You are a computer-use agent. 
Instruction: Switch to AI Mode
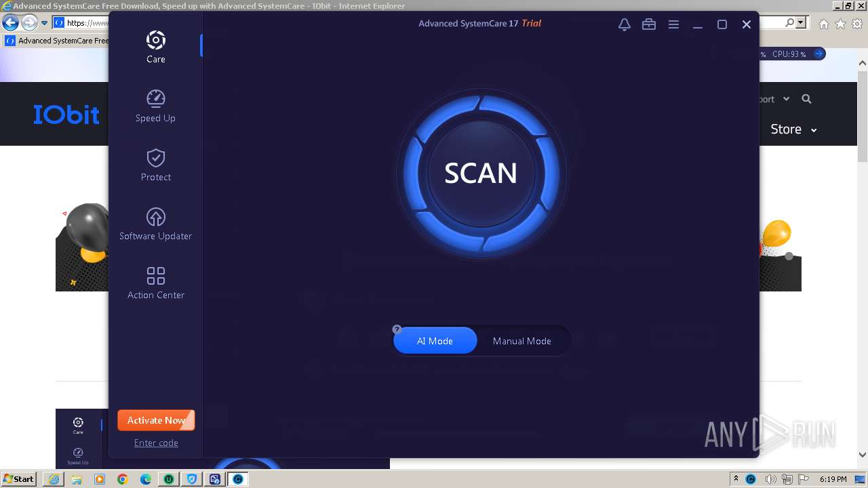(x=435, y=341)
